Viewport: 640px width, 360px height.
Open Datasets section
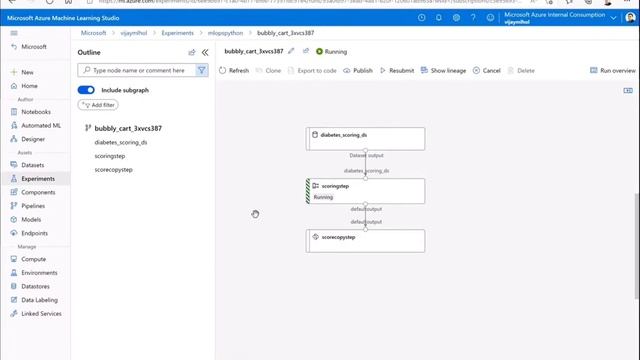[27, 165]
